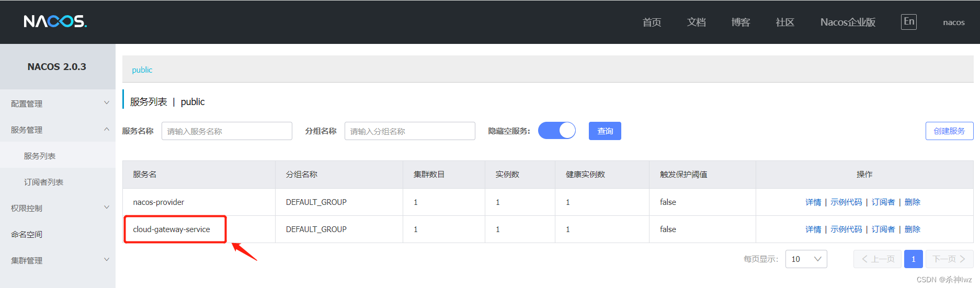
Task: Open 社区 in top navigation
Action: [785, 22]
